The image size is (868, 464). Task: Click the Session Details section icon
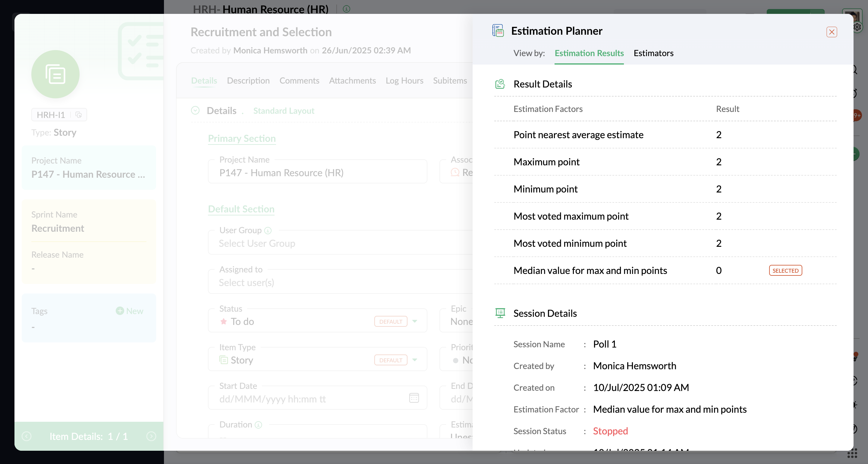[x=500, y=313]
